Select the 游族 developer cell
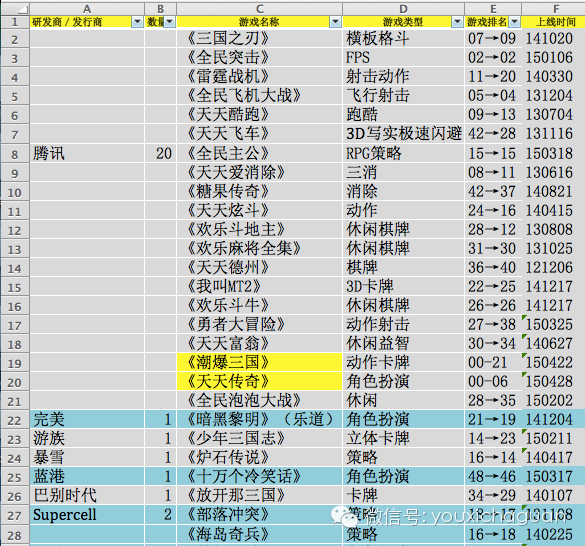Screen dimensions: 585x546 click(87, 439)
